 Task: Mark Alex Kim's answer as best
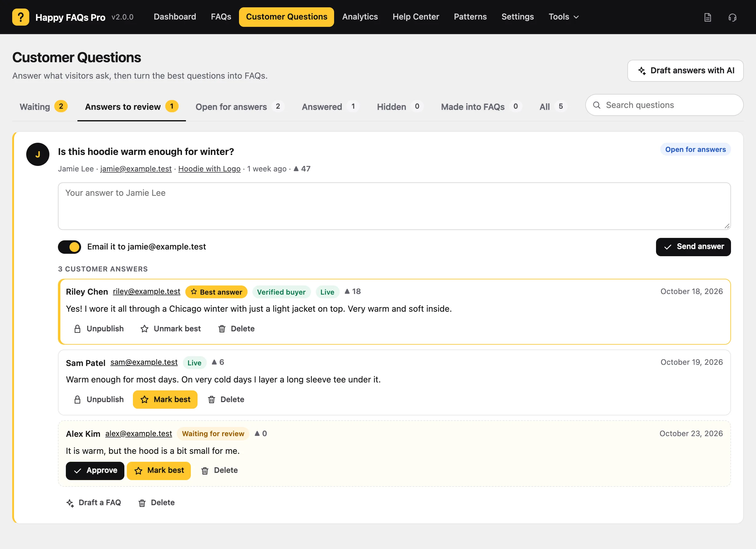tap(159, 471)
